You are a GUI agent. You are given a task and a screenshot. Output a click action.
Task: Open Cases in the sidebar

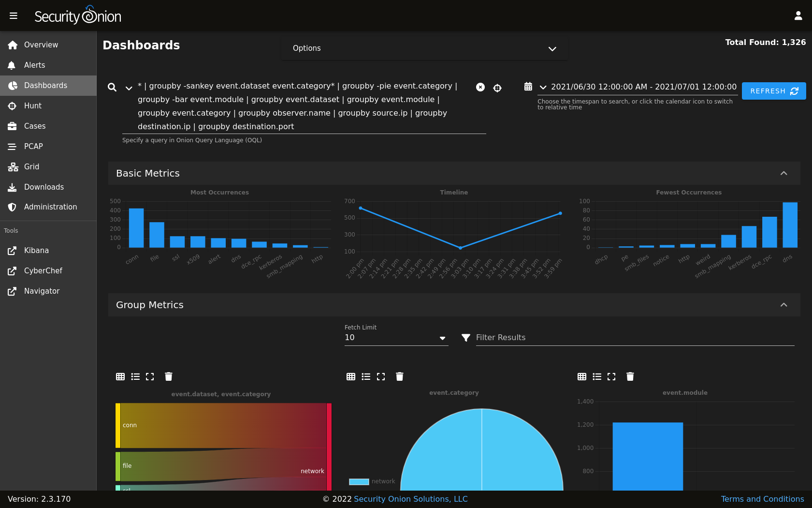(48, 126)
